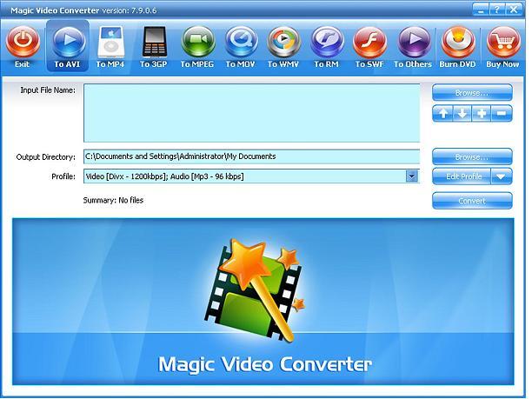Select the To MOV QuickTime icon
This screenshot has width=532, height=399.
coord(241,42)
